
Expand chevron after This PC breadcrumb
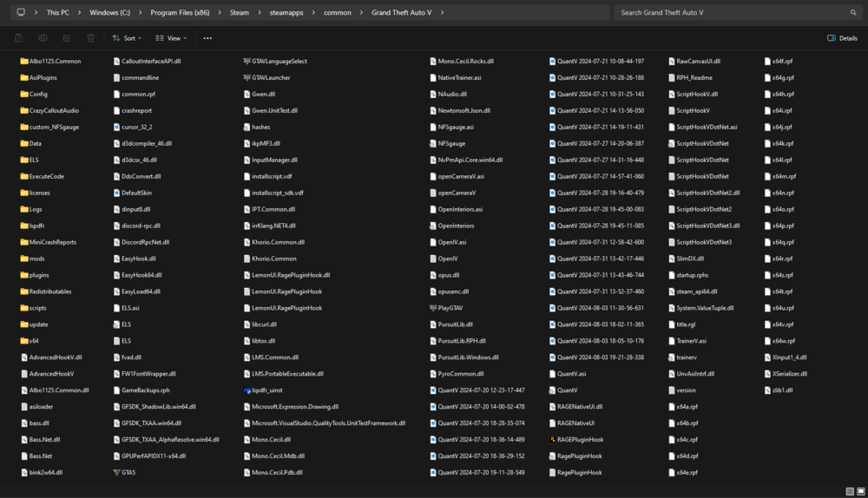click(80, 12)
